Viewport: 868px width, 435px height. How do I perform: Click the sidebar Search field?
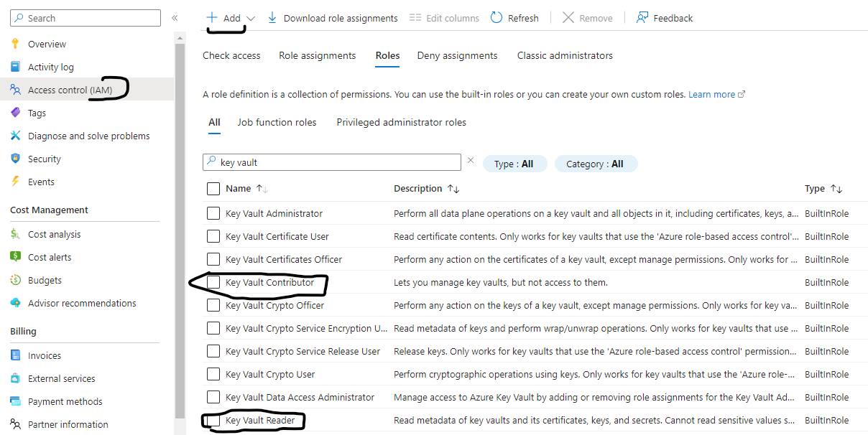(86, 18)
